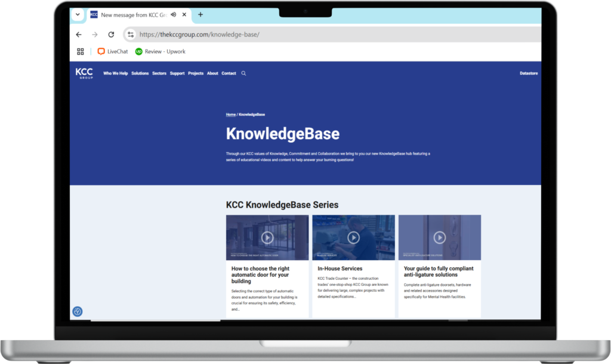This screenshot has height=364, width=611.
Task: Open the Support menu
Action: point(177,73)
